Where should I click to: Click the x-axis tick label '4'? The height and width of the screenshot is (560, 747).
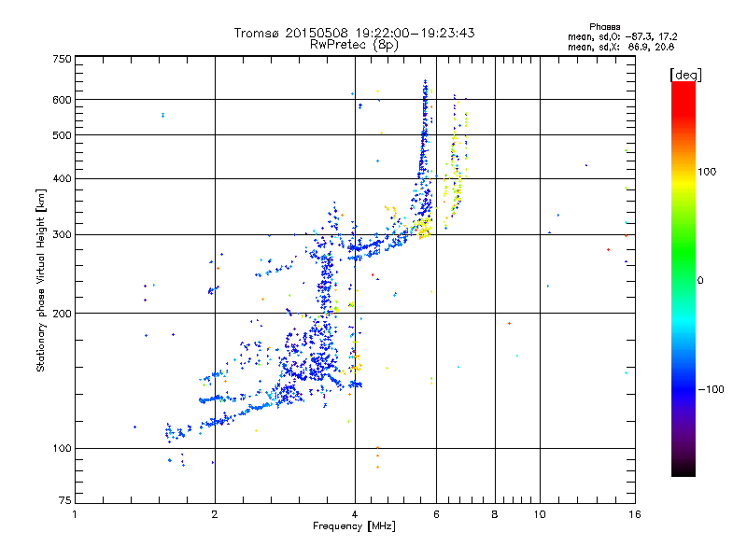coord(355,514)
